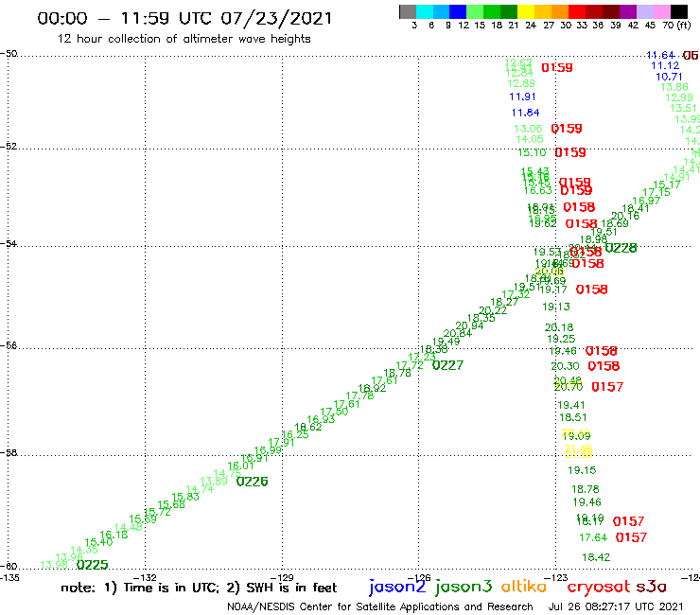Click the timestamp "Jul 26 08:27:17 UTC 2021"
The image size is (700, 615).
coord(616,606)
